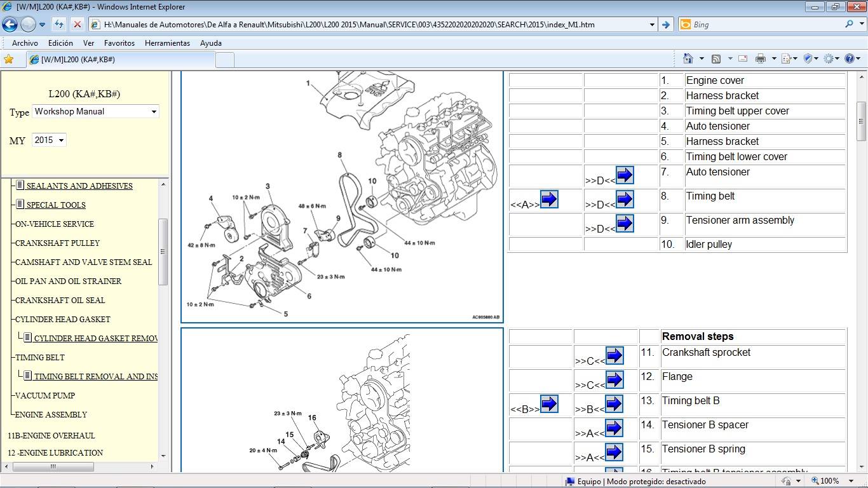The image size is (868, 488).
Task: Click >>D<< arrow for Tensioner arm assembly
Action: point(625,223)
